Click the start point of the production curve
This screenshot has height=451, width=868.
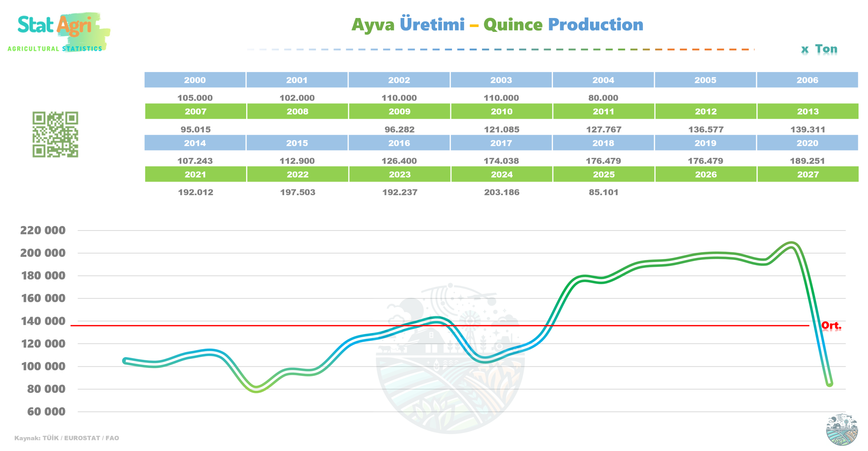125,360
